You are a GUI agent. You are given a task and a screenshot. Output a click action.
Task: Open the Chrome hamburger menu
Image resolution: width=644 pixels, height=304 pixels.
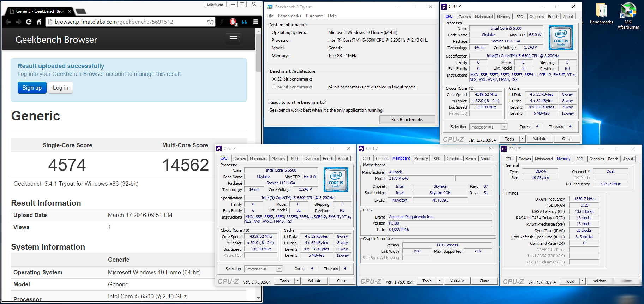[x=255, y=22]
